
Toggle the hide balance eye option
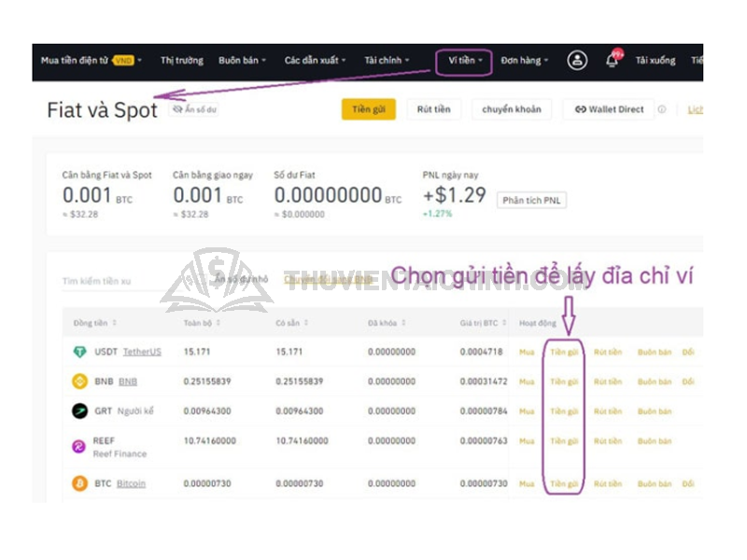[195, 109]
